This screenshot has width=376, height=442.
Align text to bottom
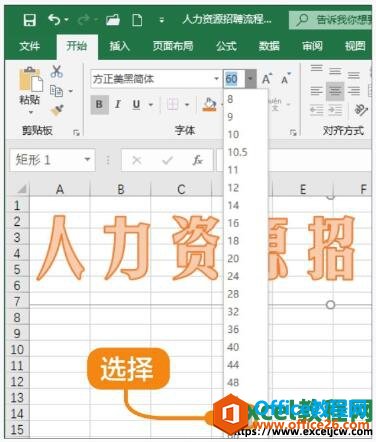click(354, 74)
